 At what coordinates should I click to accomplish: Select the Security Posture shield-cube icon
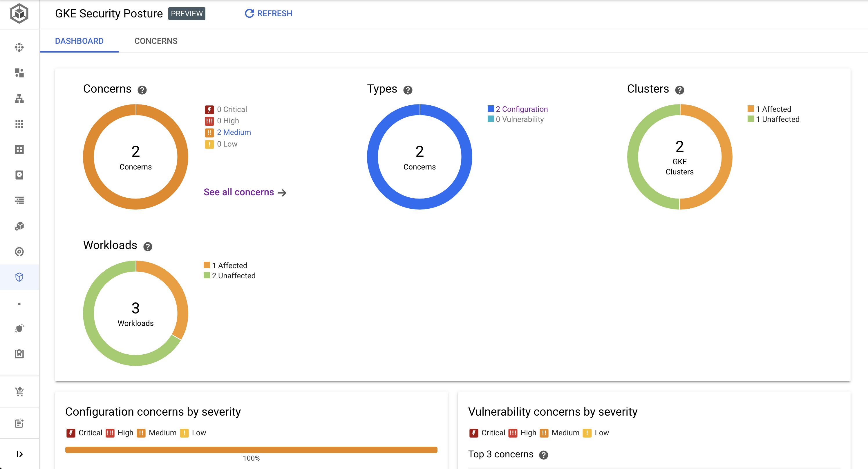click(19, 277)
